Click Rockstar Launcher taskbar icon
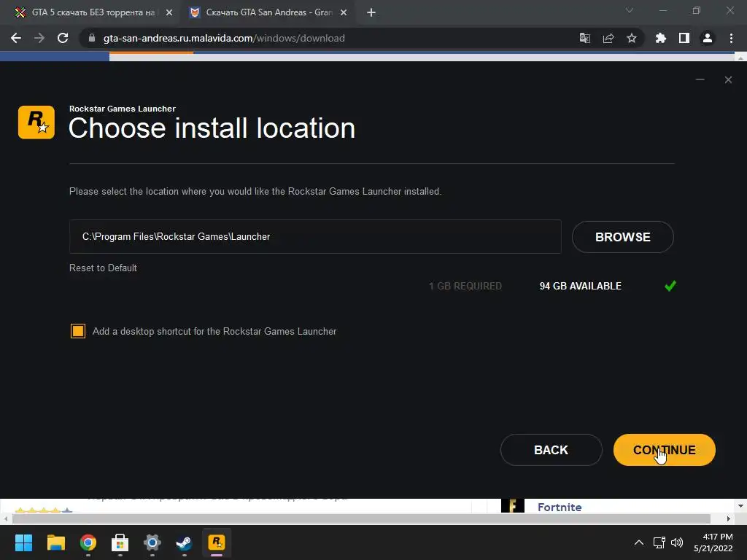The width and height of the screenshot is (747, 560). tap(217, 542)
